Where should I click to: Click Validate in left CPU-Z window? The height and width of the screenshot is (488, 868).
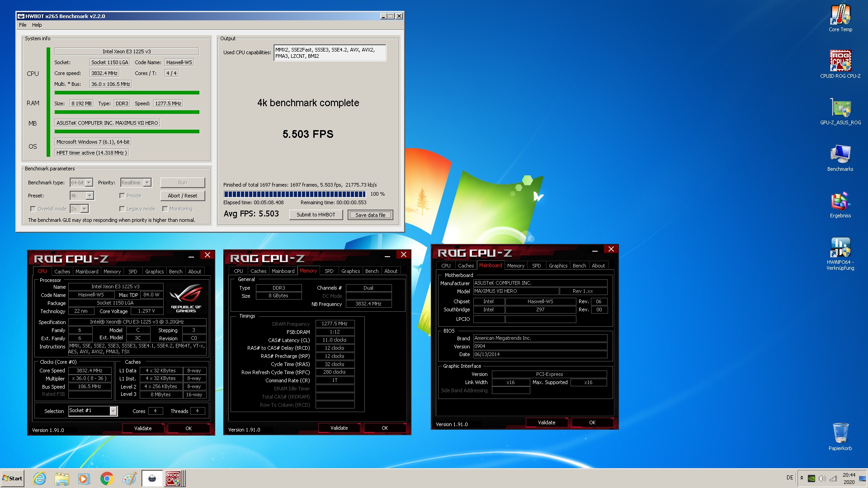pyautogui.click(x=143, y=428)
